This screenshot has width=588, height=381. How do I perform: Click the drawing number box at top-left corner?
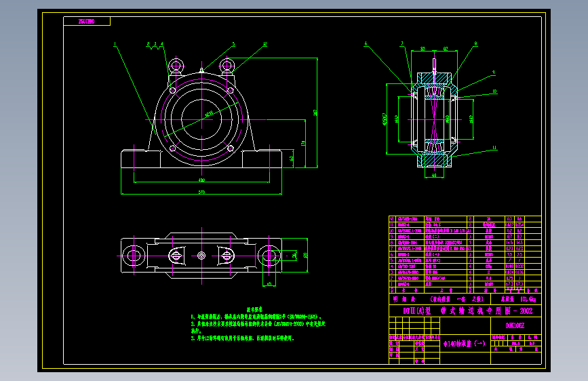point(87,22)
